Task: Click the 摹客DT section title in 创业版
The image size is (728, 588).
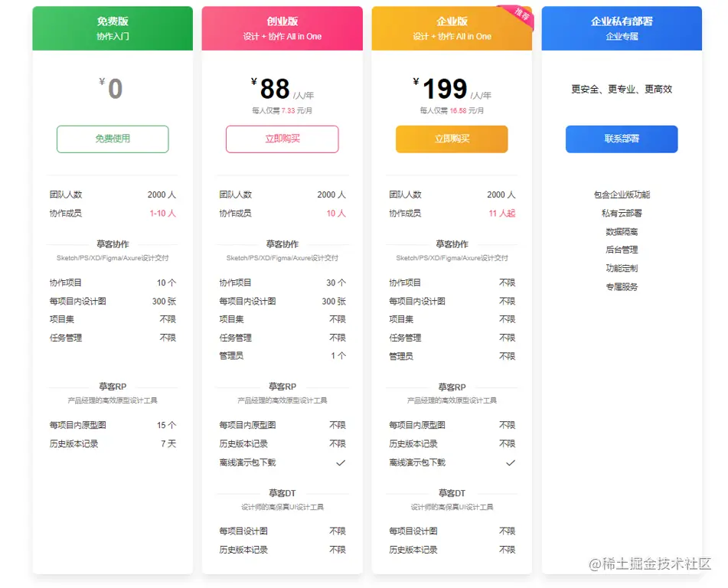Action: 282,493
